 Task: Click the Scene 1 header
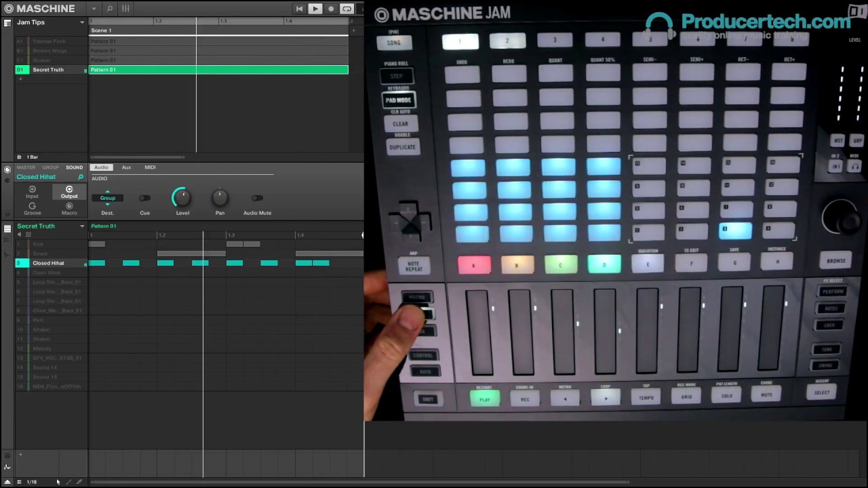click(219, 30)
